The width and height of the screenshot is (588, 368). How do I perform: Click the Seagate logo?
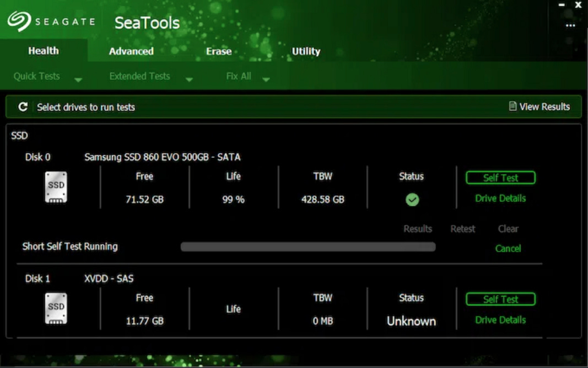[51, 22]
